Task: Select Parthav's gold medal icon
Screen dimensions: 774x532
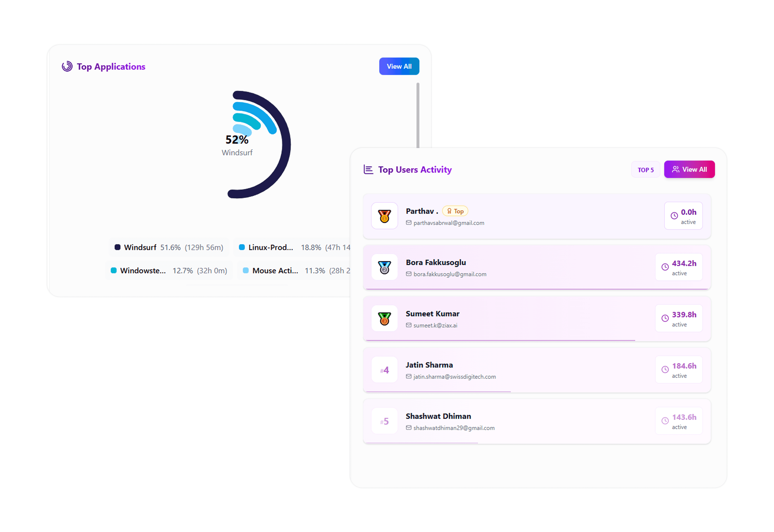Action: click(384, 216)
